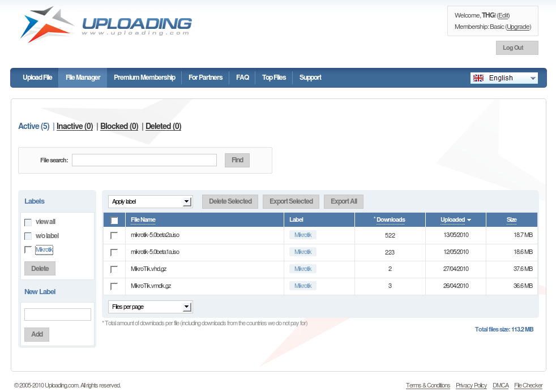
Task: Click the Upgrade membership link
Action: pos(518,27)
